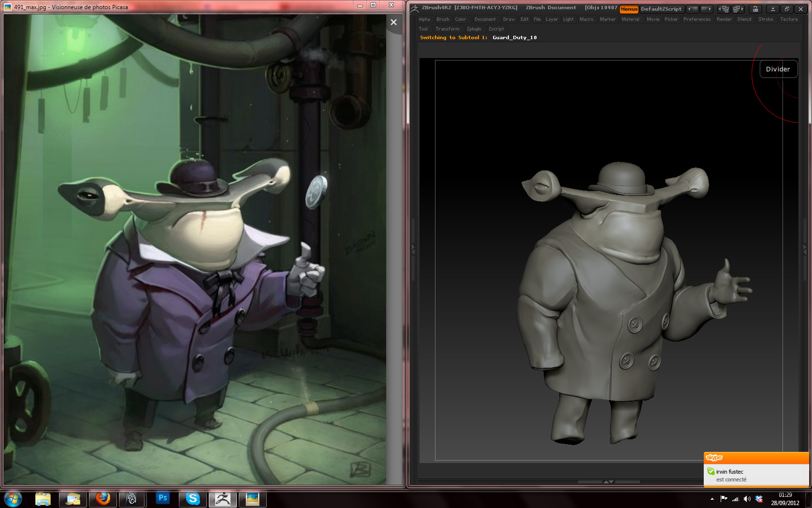The image size is (812, 508).
Task: Open the Layer palette menu
Action: point(552,19)
